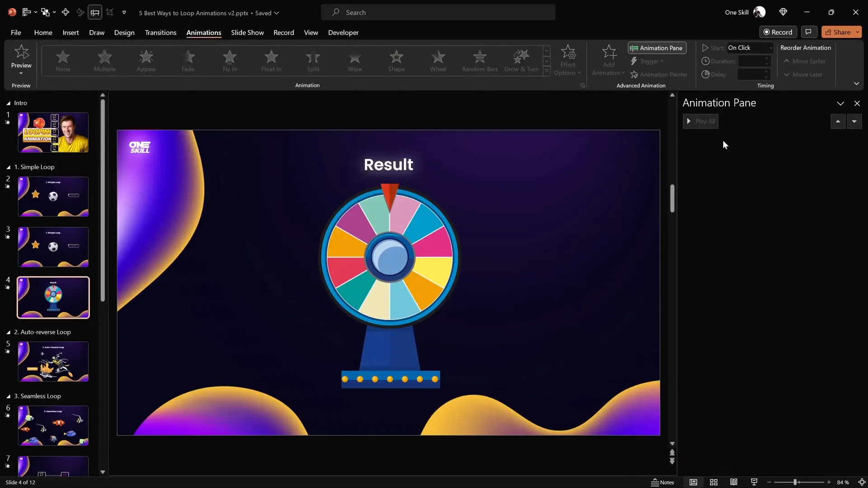Select the Wipe animation effect
868x488 pixels.
(355, 61)
